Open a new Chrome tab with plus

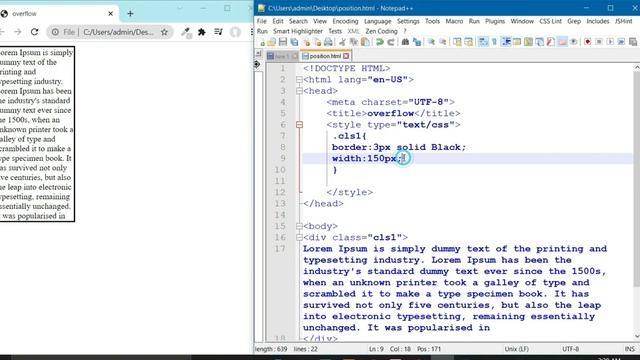tap(130, 13)
